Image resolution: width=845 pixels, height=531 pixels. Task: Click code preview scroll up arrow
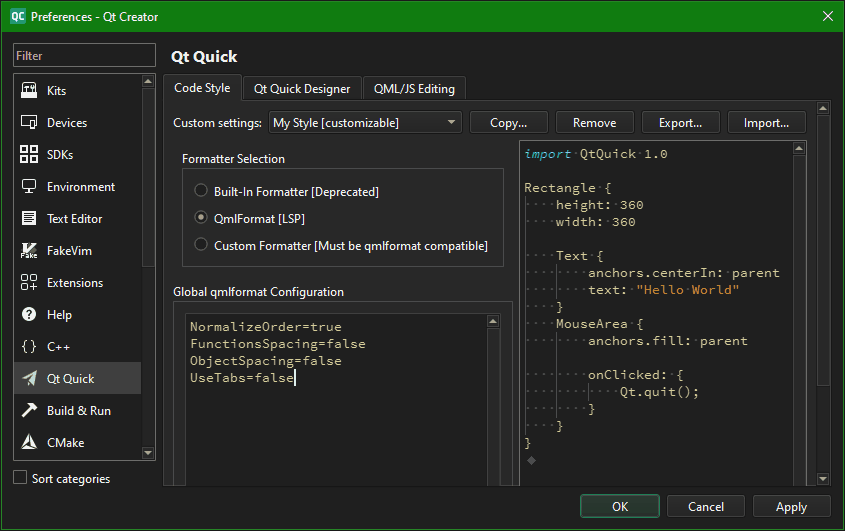[x=799, y=148]
